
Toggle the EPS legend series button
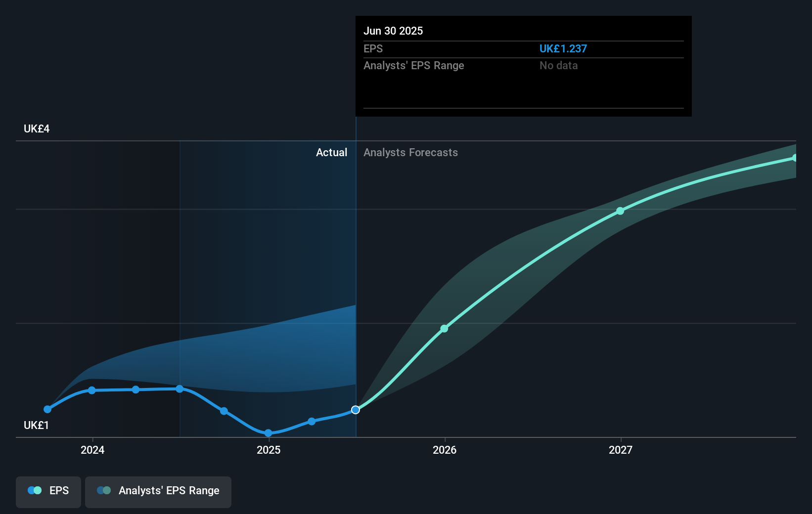tap(48, 492)
